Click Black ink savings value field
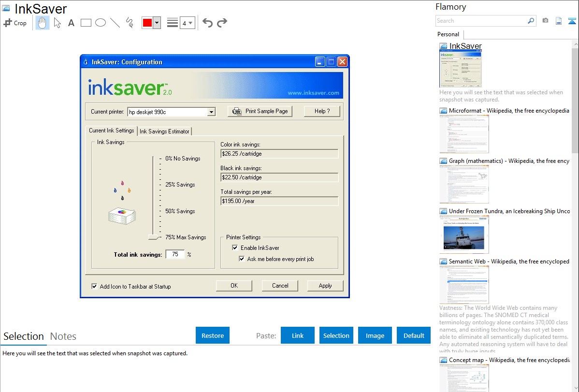This screenshot has width=579, height=392. (x=279, y=177)
